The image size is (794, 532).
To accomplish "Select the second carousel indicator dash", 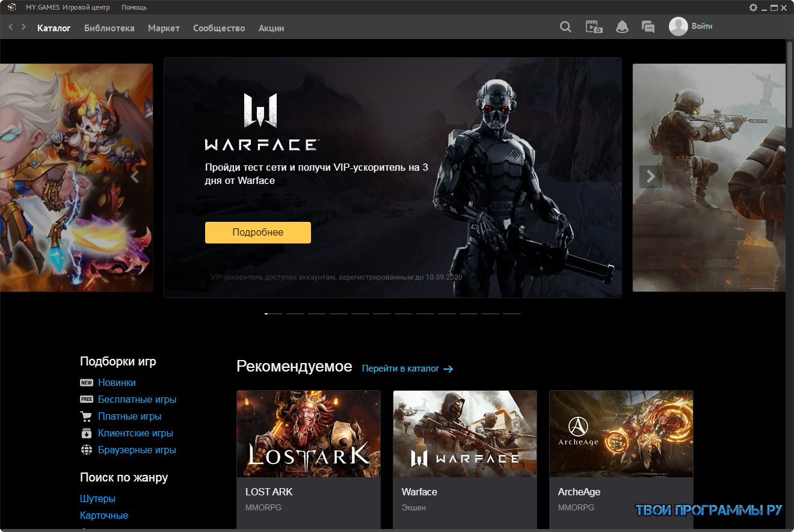I will 295,314.
